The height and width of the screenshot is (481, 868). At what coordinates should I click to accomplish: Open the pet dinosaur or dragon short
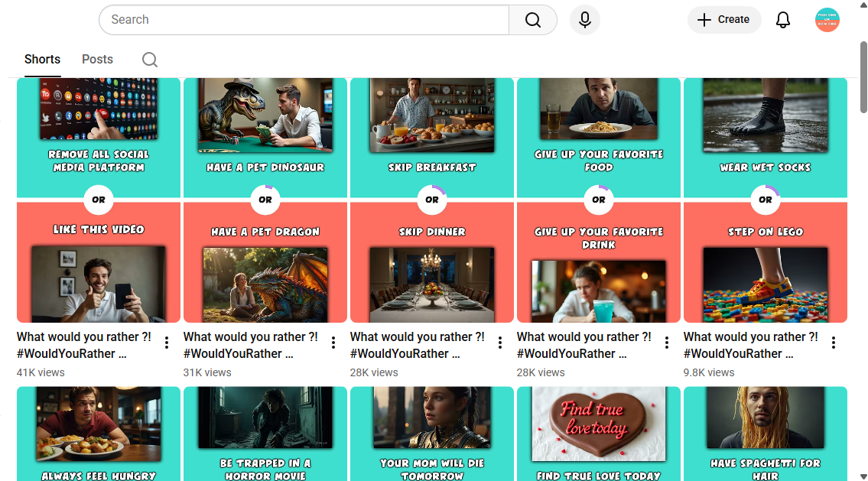[x=265, y=200]
